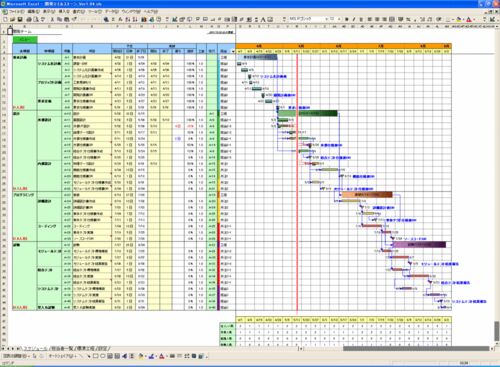Open the File menu

pos(16,11)
